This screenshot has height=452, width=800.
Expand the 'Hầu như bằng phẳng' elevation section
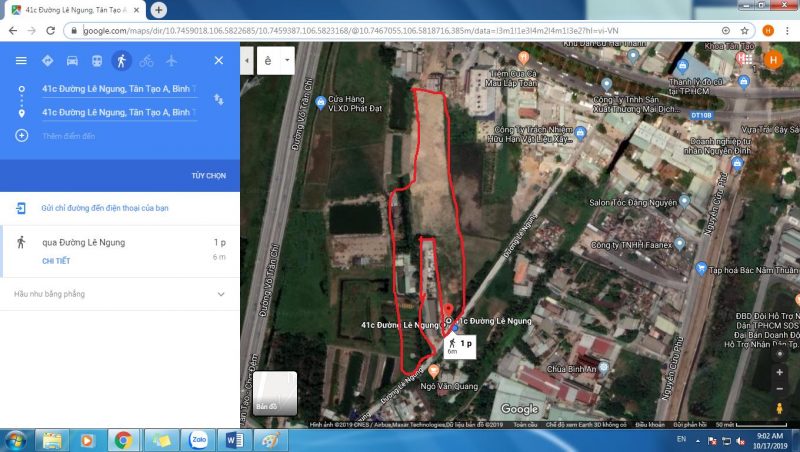coord(221,294)
